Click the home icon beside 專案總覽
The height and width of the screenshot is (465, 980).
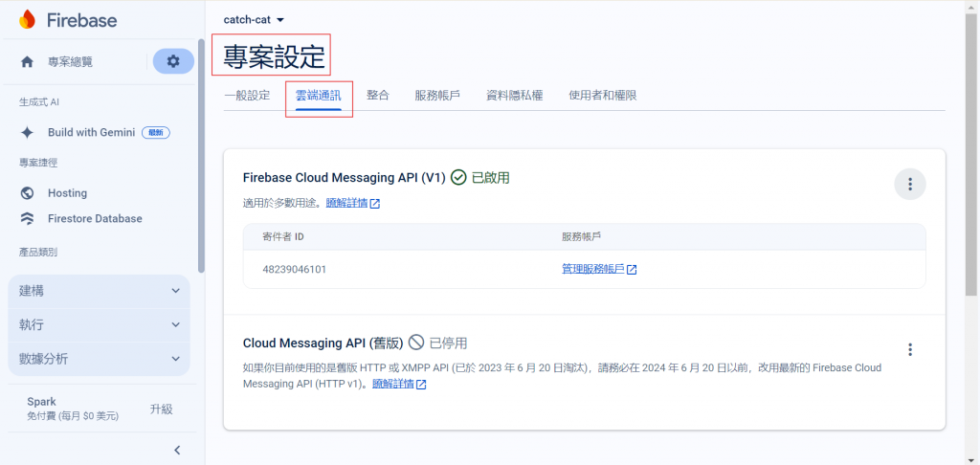tap(27, 62)
